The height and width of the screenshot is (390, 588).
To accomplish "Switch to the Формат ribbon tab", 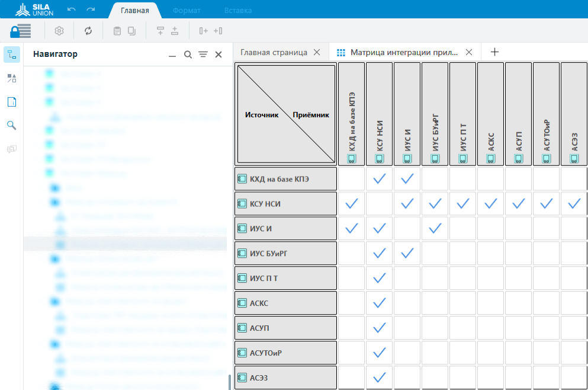I will [x=187, y=11].
